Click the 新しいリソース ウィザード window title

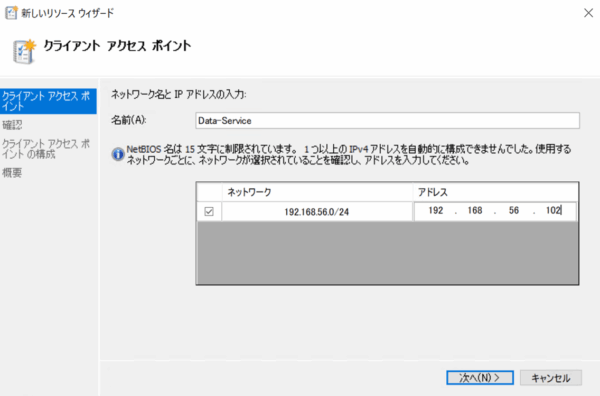pyautogui.click(x=68, y=13)
